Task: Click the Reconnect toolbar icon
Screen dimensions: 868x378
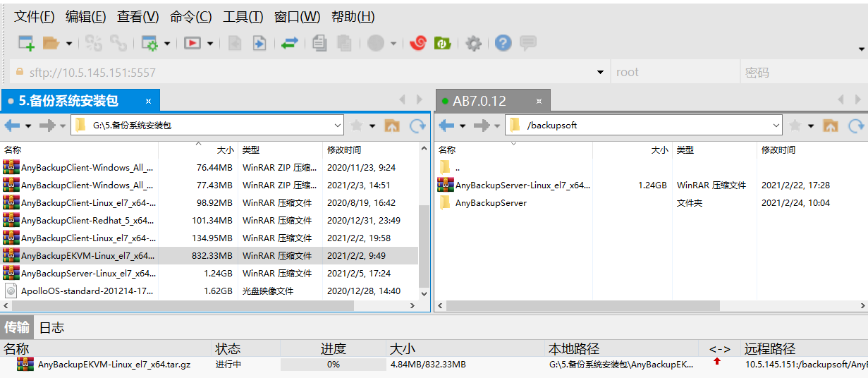Action: point(94,43)
